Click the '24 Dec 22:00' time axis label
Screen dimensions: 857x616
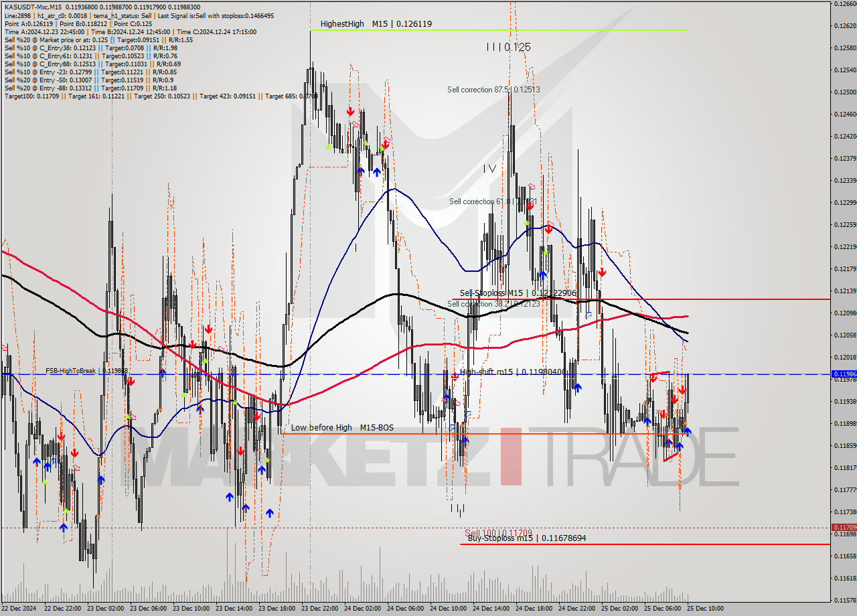click(577, 609)
